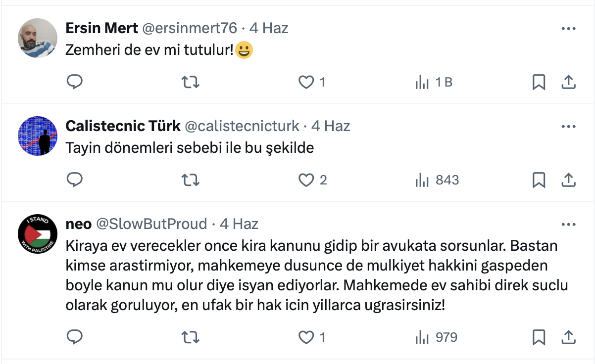Bookmark Ersin Mert's tweet

(539, 82)
